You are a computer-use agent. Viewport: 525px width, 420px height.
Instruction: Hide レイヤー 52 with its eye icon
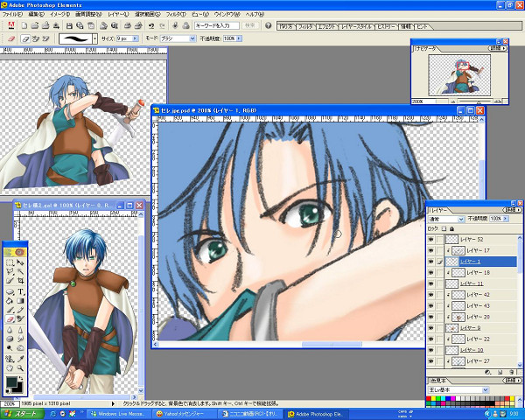coord(430,239)
